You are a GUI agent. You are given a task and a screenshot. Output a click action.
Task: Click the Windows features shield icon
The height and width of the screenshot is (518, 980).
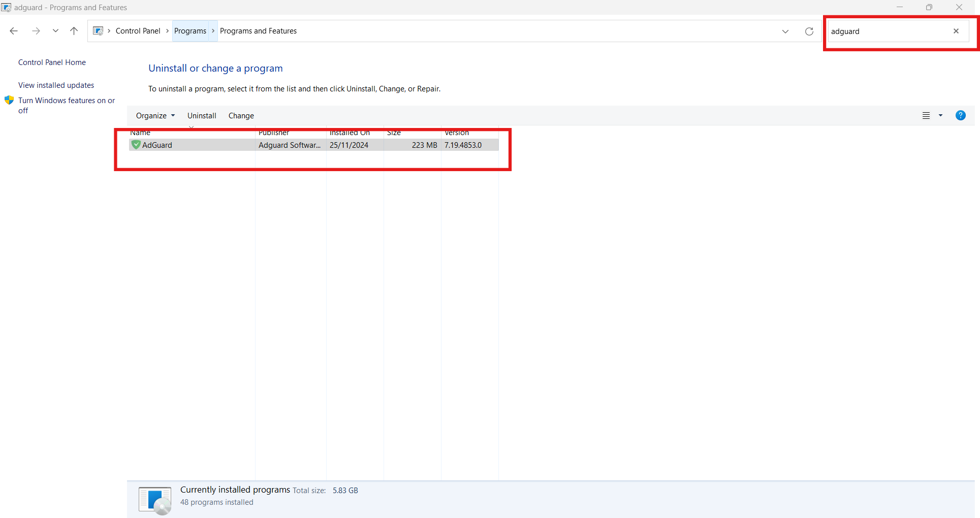[x=9, y=100]
